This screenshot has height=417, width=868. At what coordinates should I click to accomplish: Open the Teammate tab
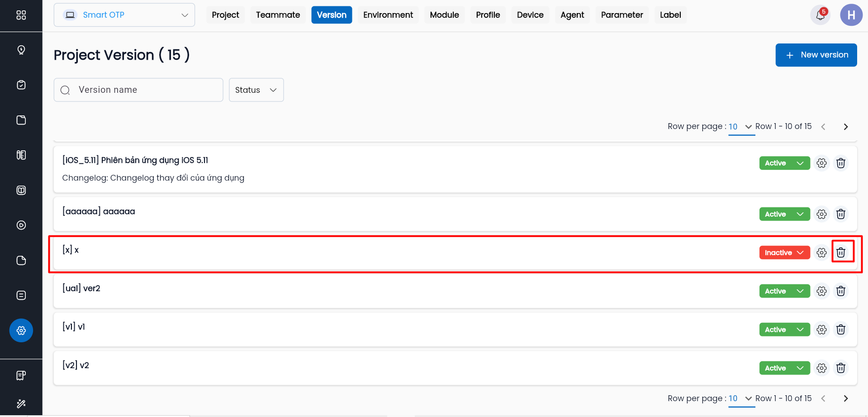[278, 15]
